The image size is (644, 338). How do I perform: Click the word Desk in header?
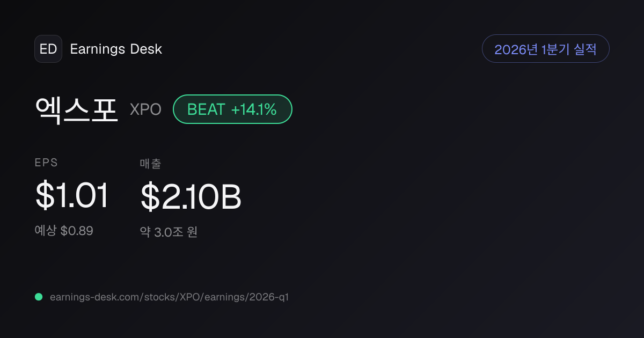coord(146,49)
